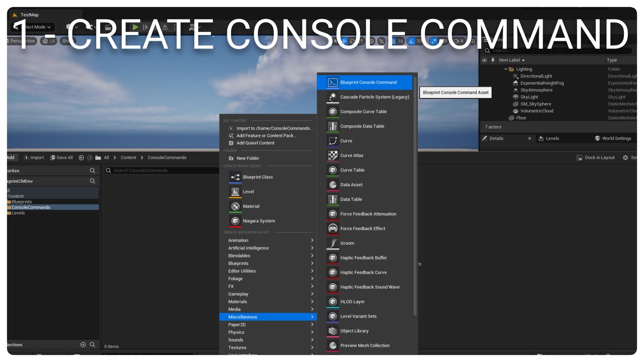Switch to the World Settings tab
Image resolution: width=644 pixels, height=362 pixels.
[613, 138]
